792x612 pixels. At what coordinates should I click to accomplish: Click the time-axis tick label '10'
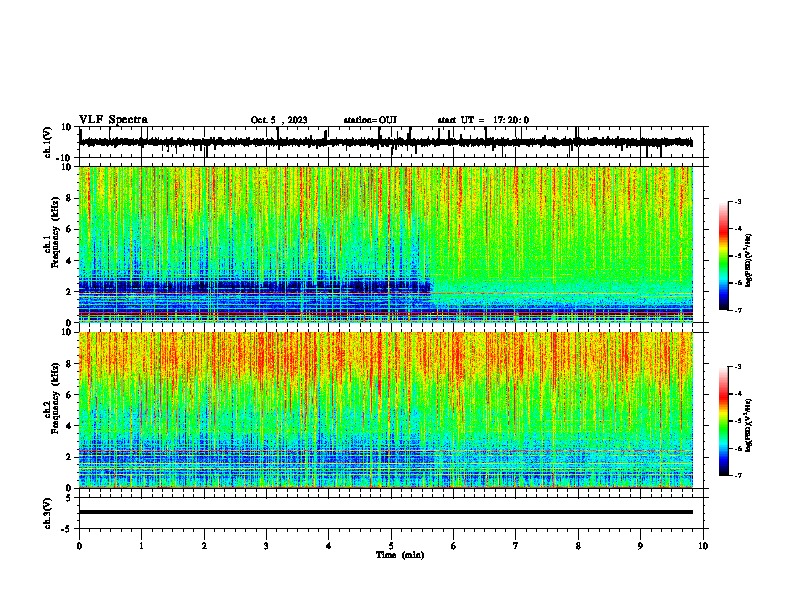(x=703, y=546)
